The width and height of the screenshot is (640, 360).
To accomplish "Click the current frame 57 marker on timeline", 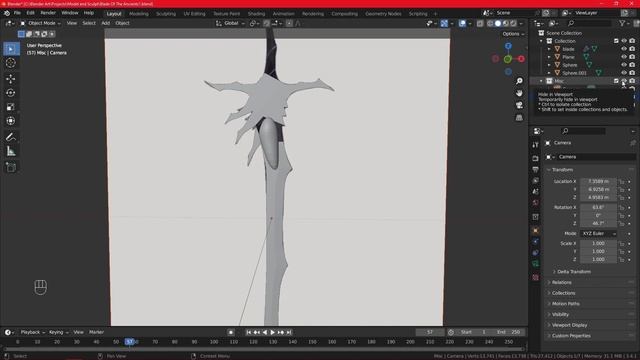I will 130,342.
